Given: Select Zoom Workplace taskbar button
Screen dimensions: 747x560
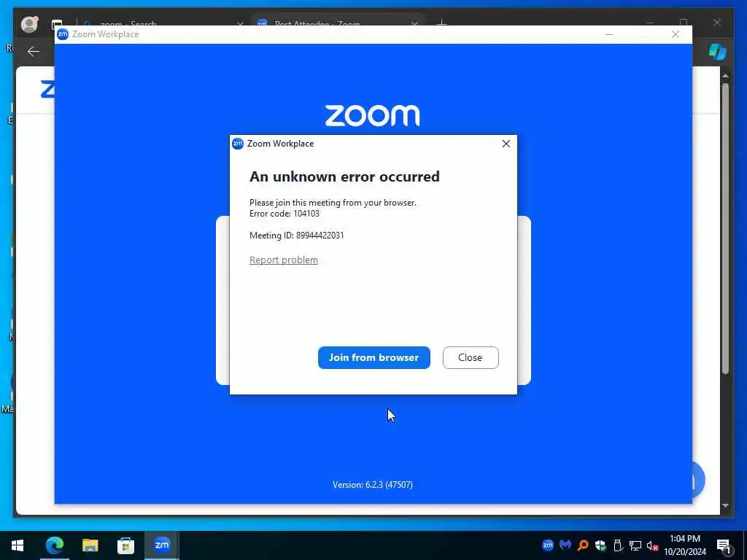Looking at the screenshot, I should [x=161, y=545].
